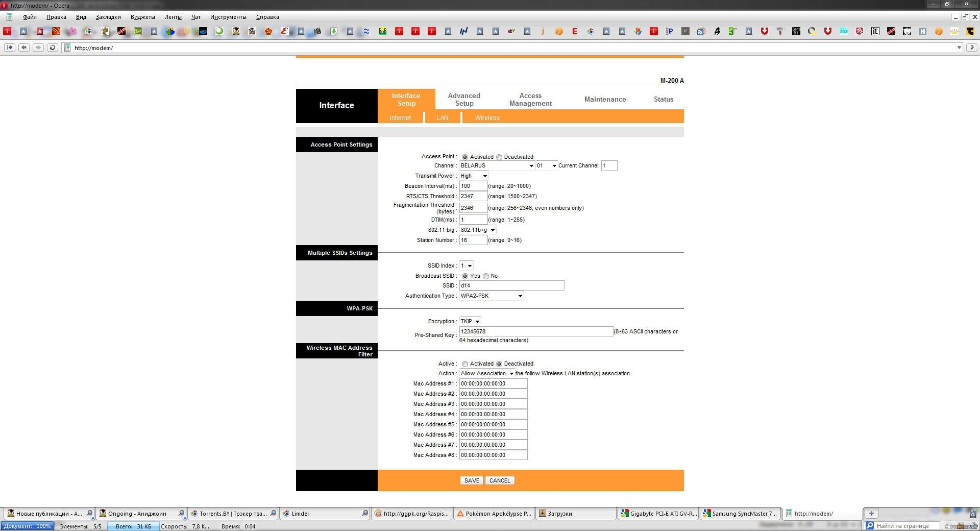The width and height of the screenshot is (980, 531).
Task: Open the blue PayPal 'P' bookmark
Action: (x=669, y=31)
